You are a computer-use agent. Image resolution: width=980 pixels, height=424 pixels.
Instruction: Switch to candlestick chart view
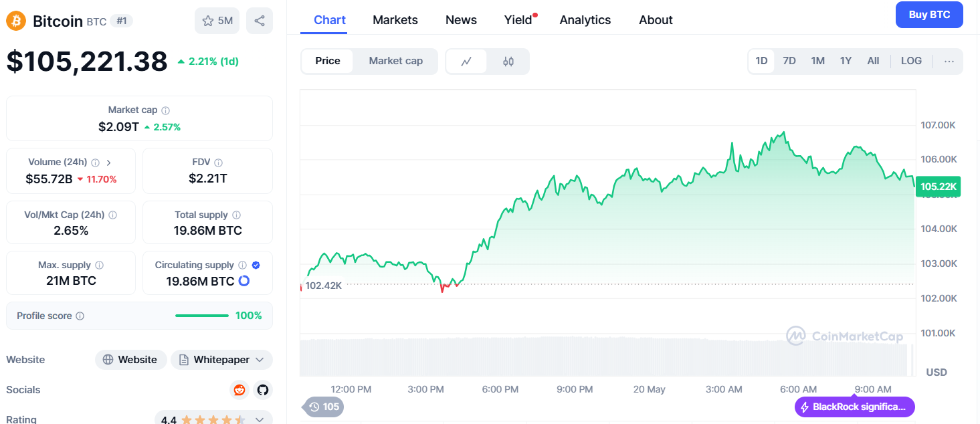(508, 62)
